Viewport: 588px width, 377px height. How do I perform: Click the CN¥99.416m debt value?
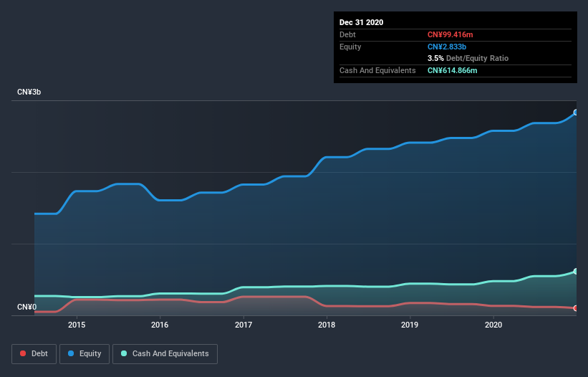tap(450, 34)
